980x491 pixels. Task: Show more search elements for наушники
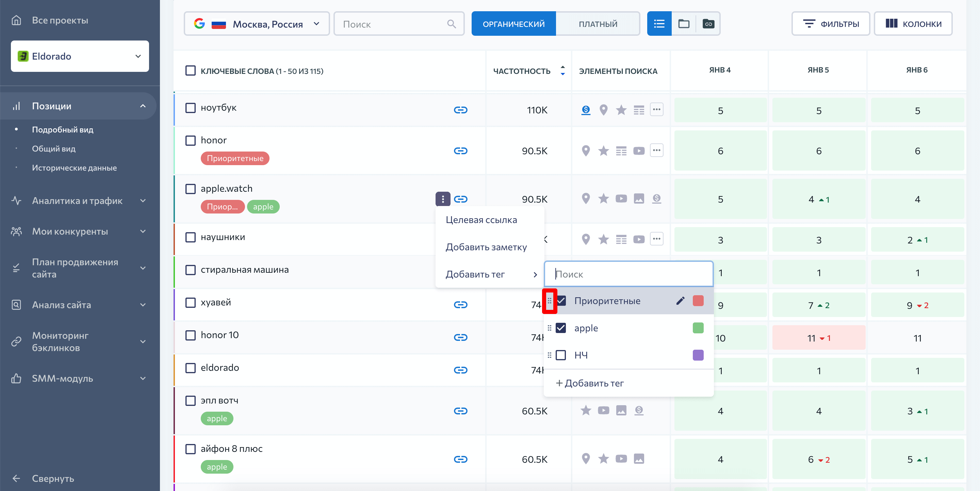[x=656, y=239]
